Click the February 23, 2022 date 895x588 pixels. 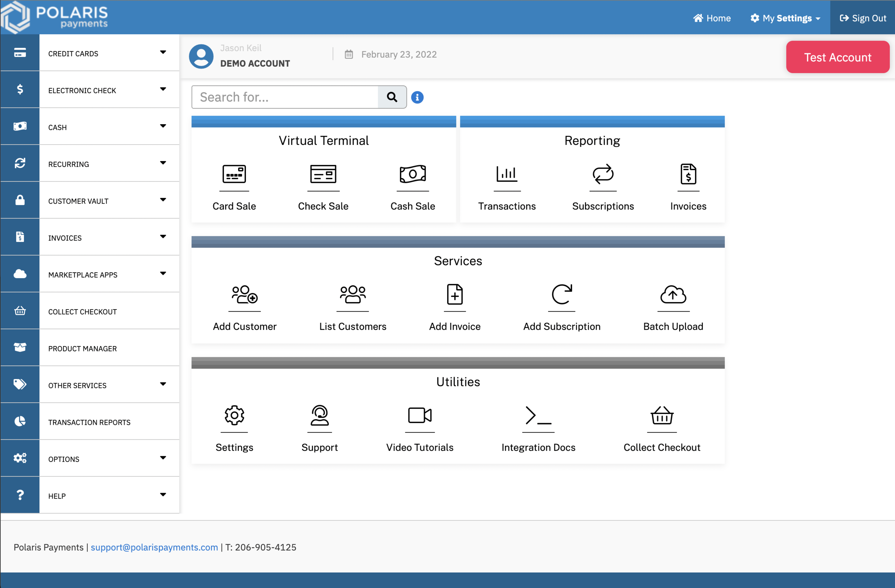(x=398, y=54)
